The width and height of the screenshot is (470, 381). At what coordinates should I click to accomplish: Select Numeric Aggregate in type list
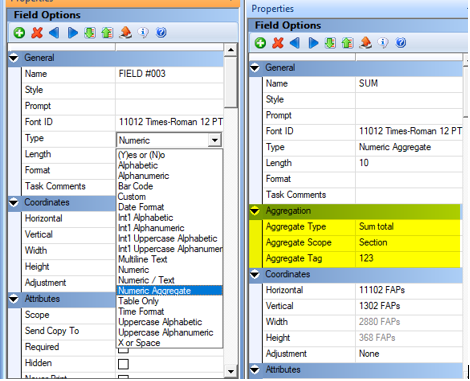(x=169, y=290)
